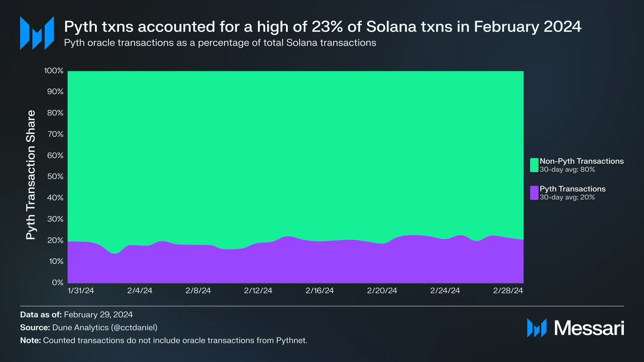Click the chart headline about 23% high
The height and width of the screenshot is (362, 644).
[323, 27]
